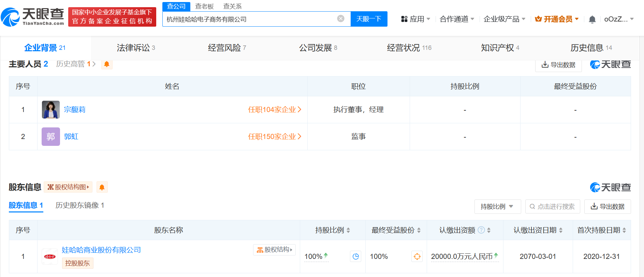Sort by 首次持股日期 column
The height and width of the screenshot is (277, 644).
624,230
